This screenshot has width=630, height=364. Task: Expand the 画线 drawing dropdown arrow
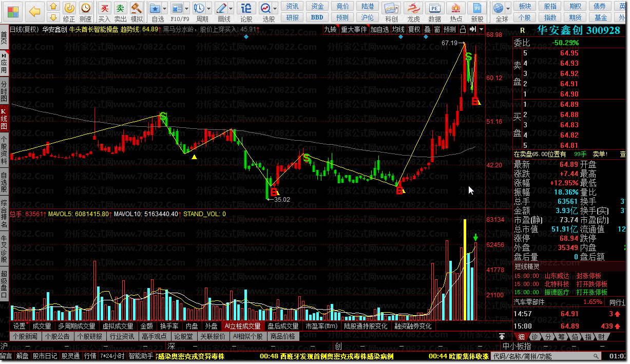pyautogui.click(x=231, y=9)
